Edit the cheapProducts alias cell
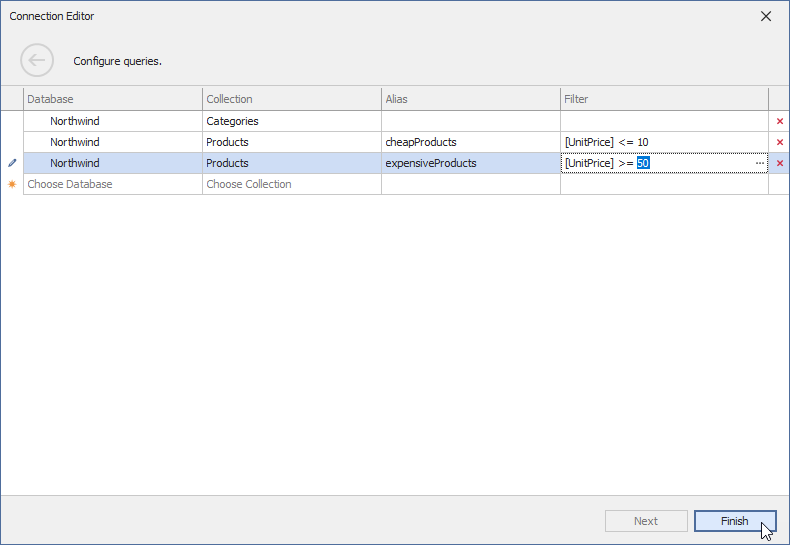 [x=470, y=142]
